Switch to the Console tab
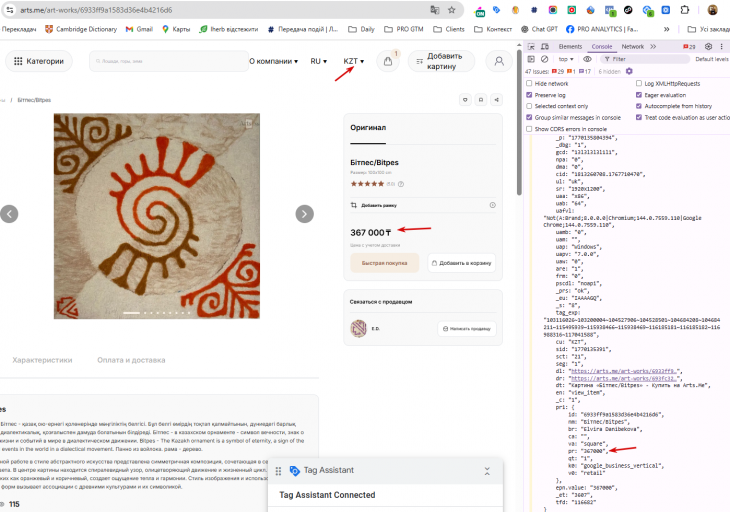The height and width of the screenshot is (512, 730). (602, 47)
